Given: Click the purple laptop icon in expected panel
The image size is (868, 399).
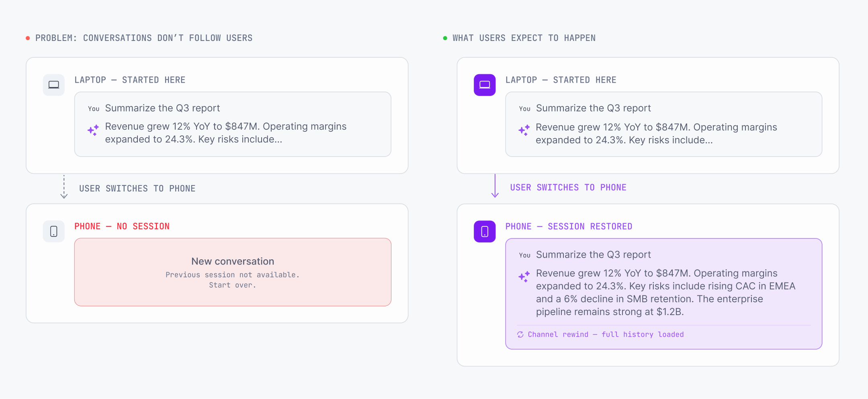Looking at the screenshot, I should coord(485,85).
